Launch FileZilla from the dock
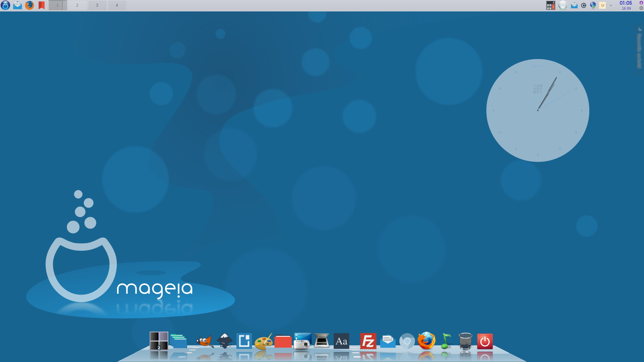Image resolution: width=644 pixels, height=362 pixels. (368, 341)
